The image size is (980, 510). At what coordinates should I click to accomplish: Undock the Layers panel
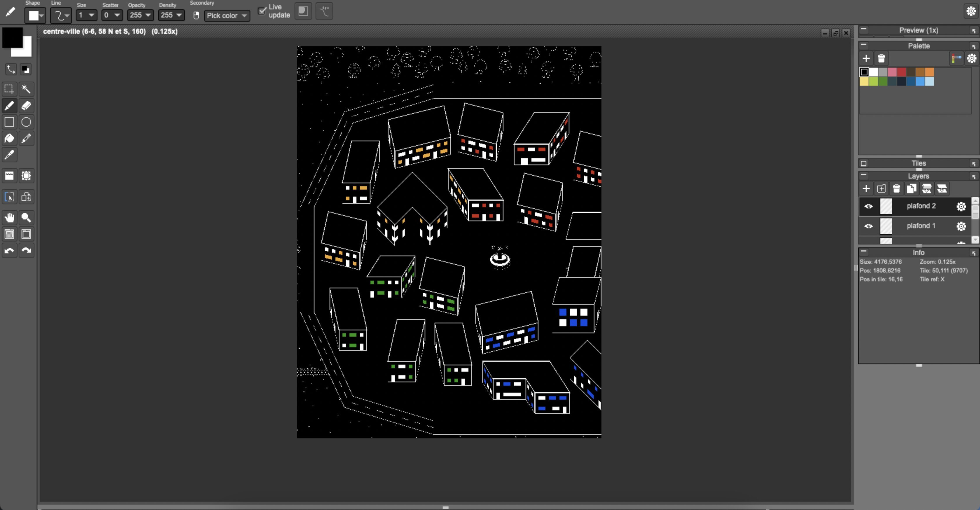coord(974,176)
